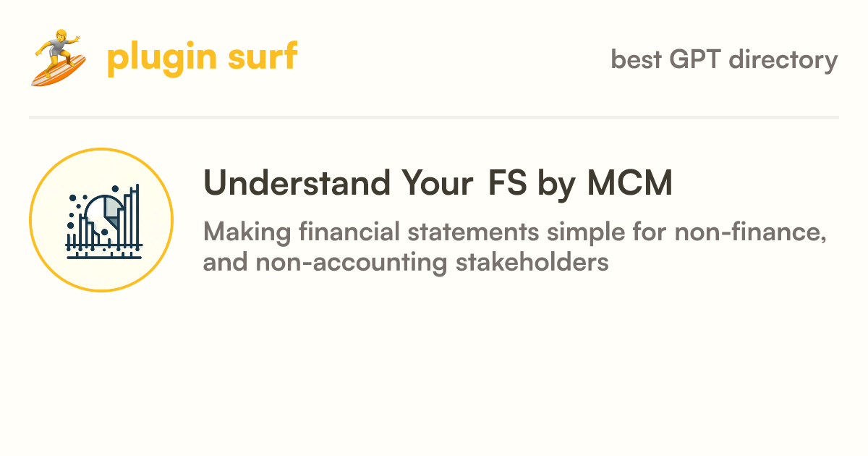
Task: Click the 'and non-accounting stakeholders' text line
Action: click(x=406, y=262)
